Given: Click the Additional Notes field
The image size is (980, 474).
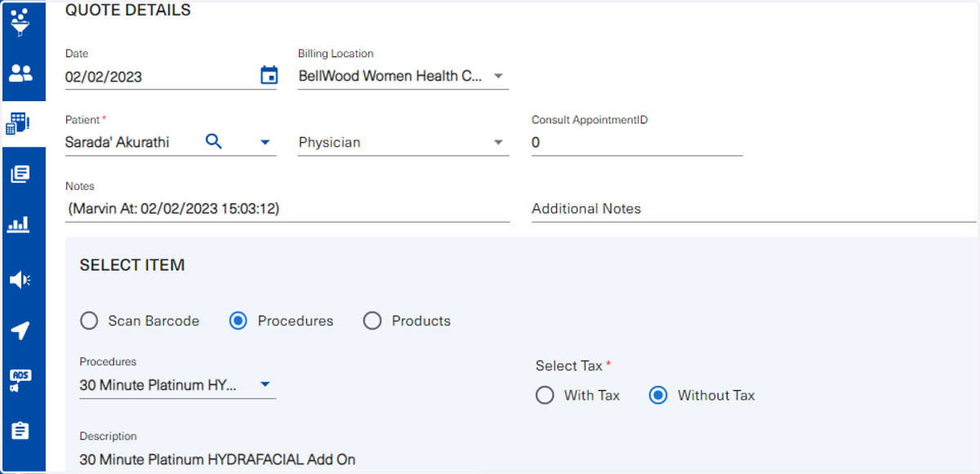Looking at the screenshot, I should (754, 208).
